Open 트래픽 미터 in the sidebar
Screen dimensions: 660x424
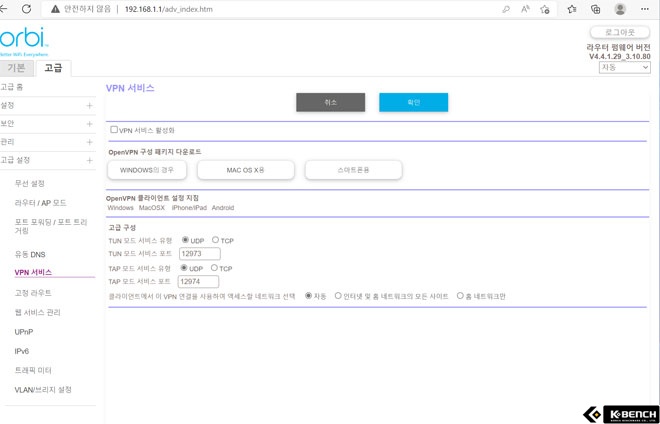click(x=33, y=371)
